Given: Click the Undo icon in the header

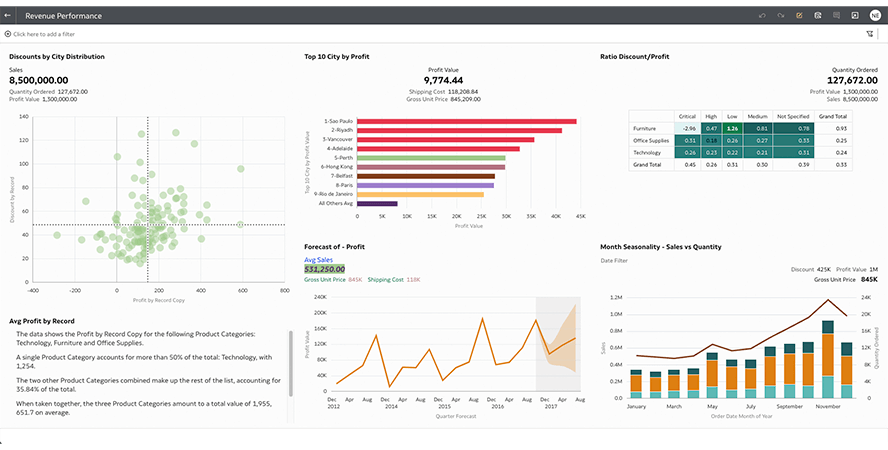Looking at the screenshot, I should point(762,15).
